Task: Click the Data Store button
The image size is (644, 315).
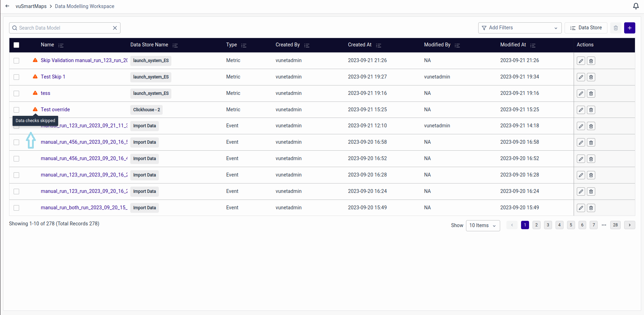Action: point(586,28)
